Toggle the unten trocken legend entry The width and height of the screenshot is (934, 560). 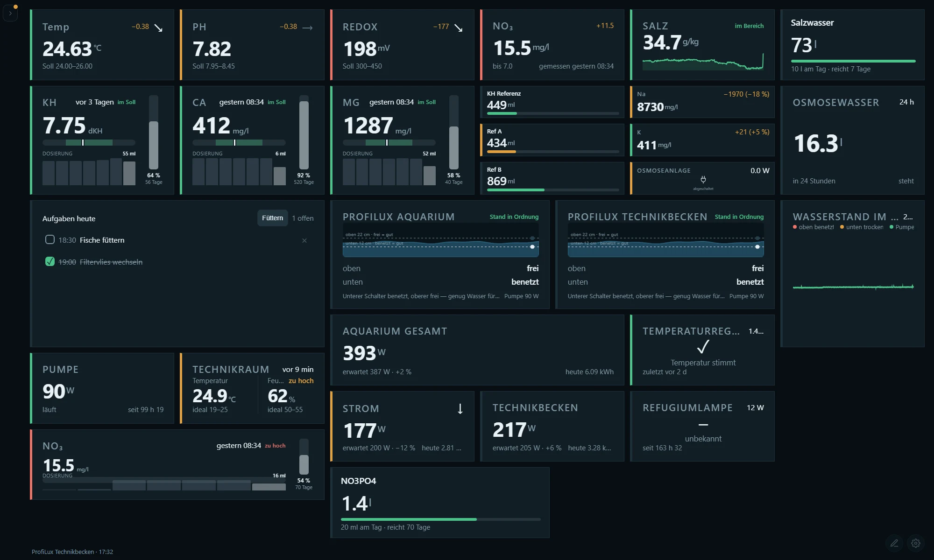(x=862, y=227)
